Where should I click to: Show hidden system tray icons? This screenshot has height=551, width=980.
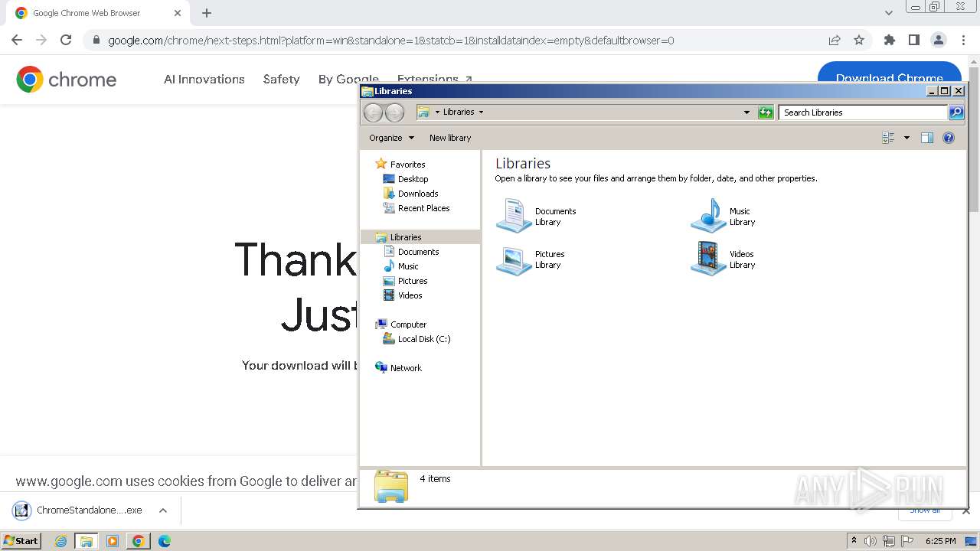point(854,541)
